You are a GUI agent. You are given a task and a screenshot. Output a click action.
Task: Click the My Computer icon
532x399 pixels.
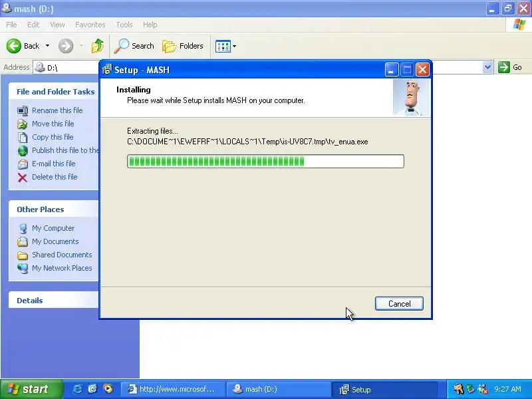coord(23,228)
